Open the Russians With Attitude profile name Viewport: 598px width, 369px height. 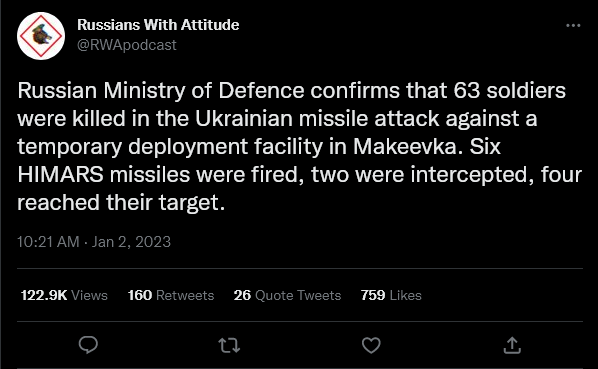tap(158, 25)
